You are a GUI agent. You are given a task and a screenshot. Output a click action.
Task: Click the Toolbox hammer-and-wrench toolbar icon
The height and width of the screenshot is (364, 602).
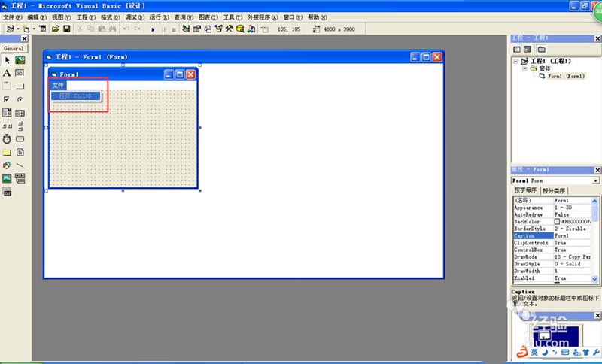tap(230, 29)
